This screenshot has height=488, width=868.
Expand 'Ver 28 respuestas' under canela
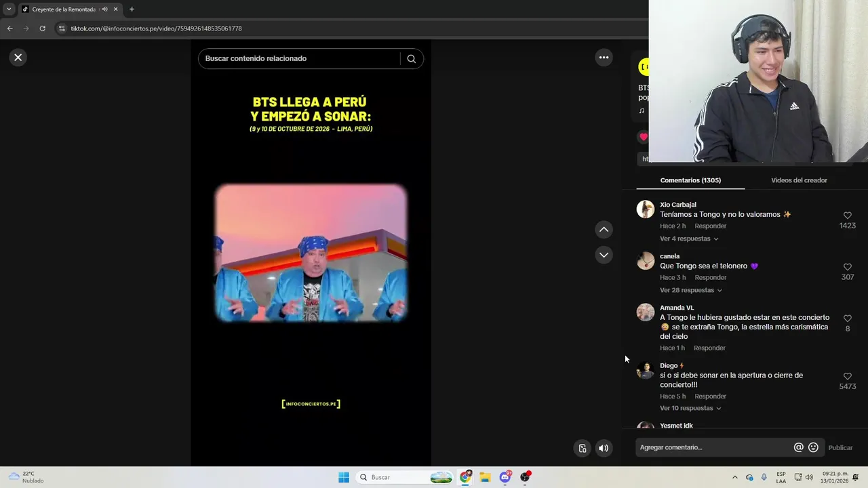[x=691, y=290]
